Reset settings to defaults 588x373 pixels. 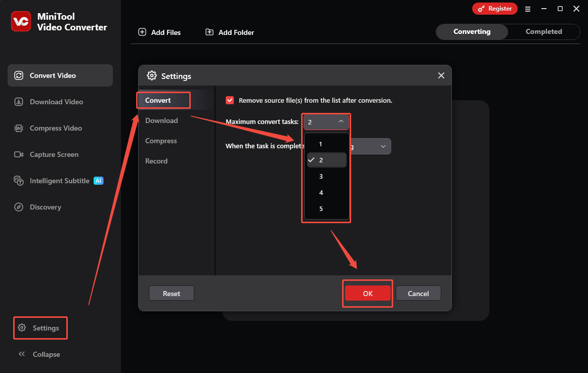171,293
